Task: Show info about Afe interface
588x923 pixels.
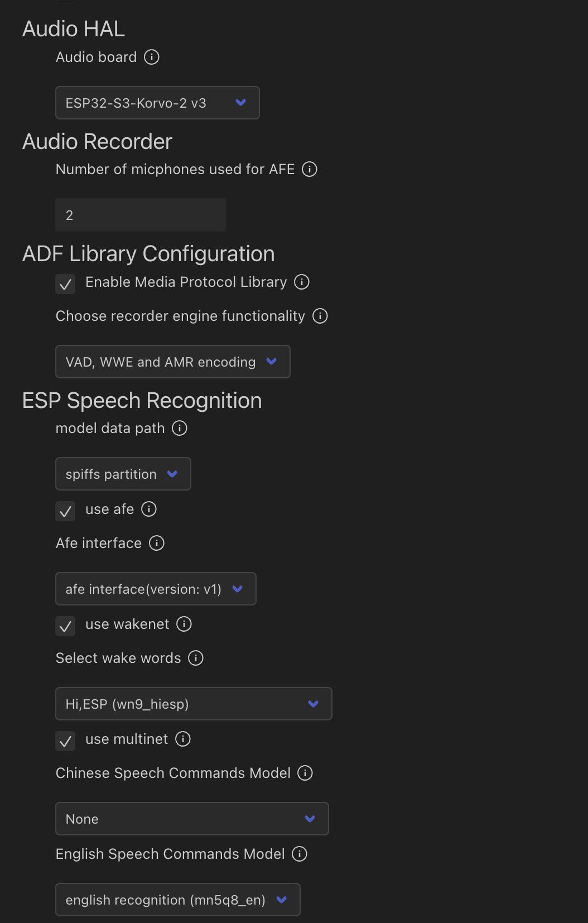Action: point(157,543)
